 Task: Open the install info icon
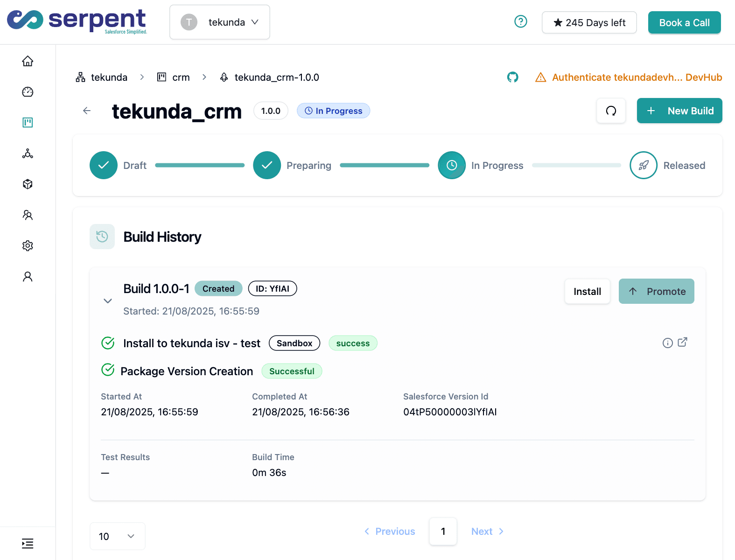[667, 343]
